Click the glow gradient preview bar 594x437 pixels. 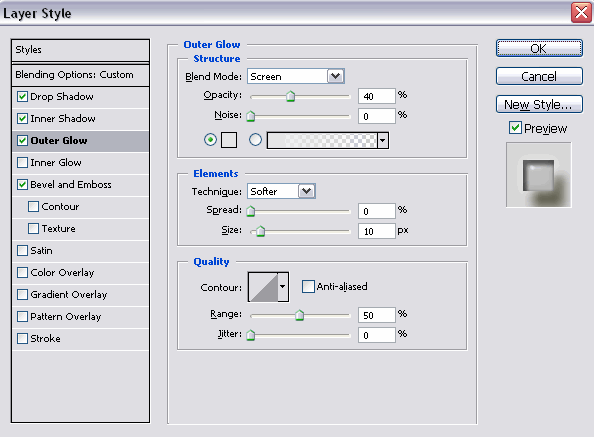click(322, 140)
